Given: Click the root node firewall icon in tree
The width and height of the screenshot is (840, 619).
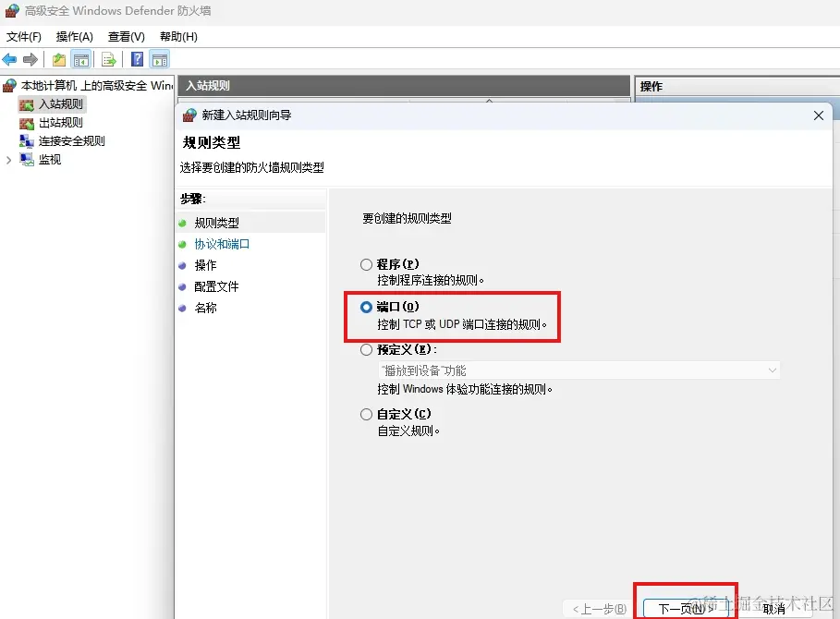Looking at the screenshot, I should tap(9, 86).
